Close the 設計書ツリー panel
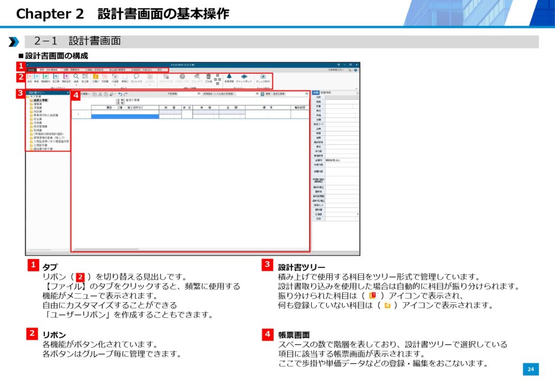The image size is (555, 392). pos(68,93)
